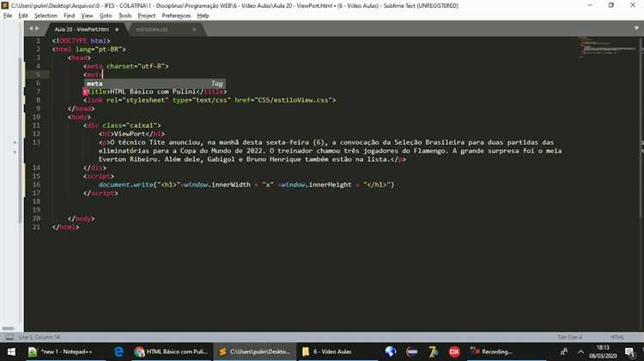Open the Windows notification center
The width and height of the screenshot is (644, 361).
pos(630,352)
